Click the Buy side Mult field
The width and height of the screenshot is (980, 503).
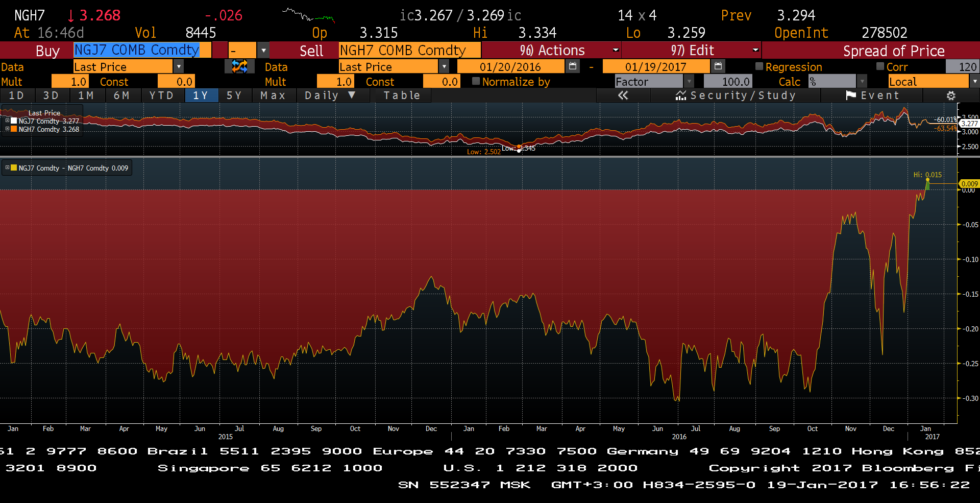[70, 81]
